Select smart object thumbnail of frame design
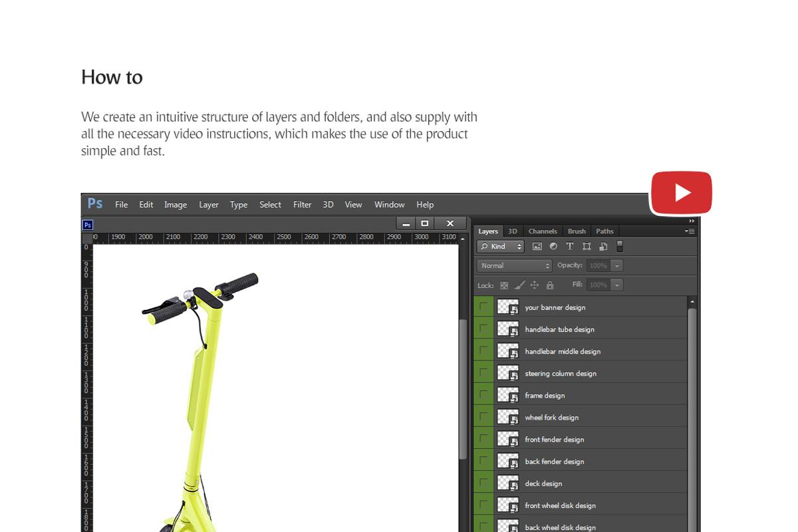Screen dimensions: 798x532 508,395
